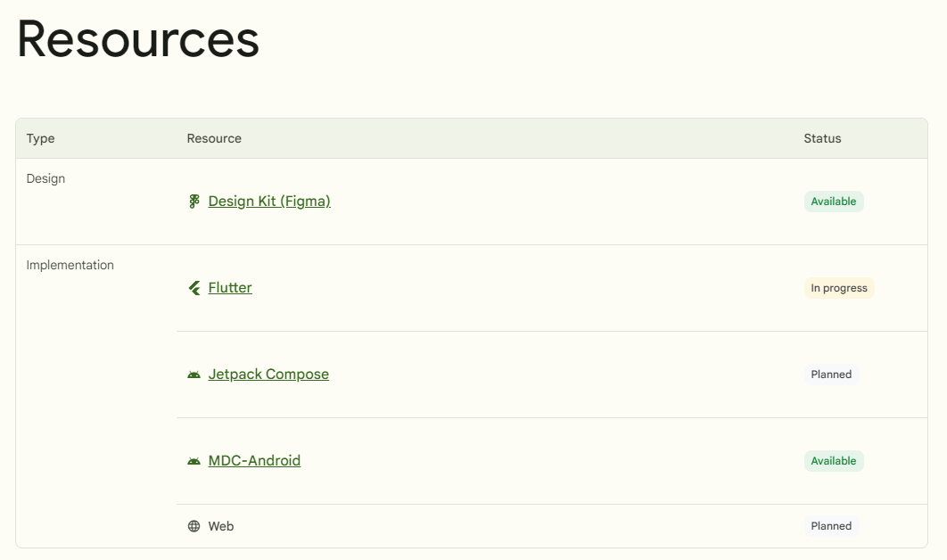Click the Available badge for Design Kit
This screenshot has height=560, width=947.
coord(834,202)
